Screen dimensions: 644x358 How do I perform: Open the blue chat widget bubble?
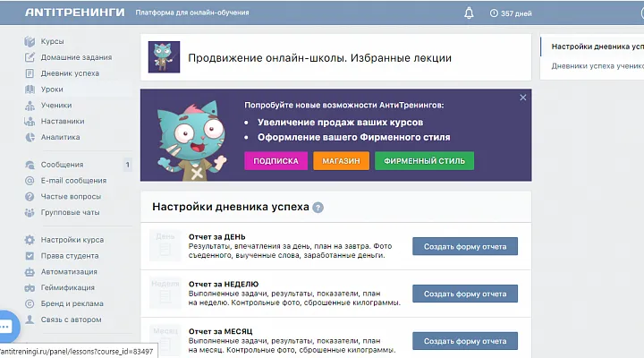pos(4,326)
